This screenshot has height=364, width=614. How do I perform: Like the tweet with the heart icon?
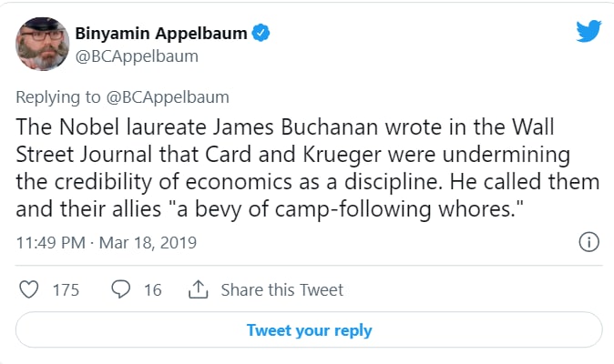coord(30,290)
